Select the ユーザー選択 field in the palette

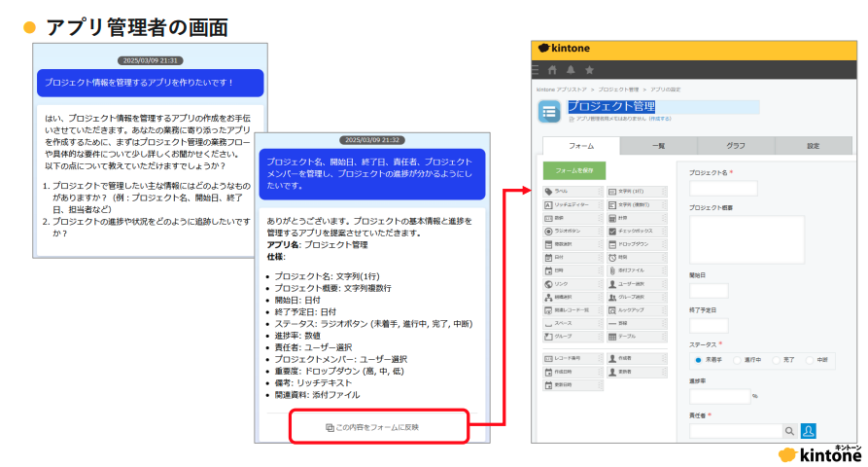pos(638,284)
